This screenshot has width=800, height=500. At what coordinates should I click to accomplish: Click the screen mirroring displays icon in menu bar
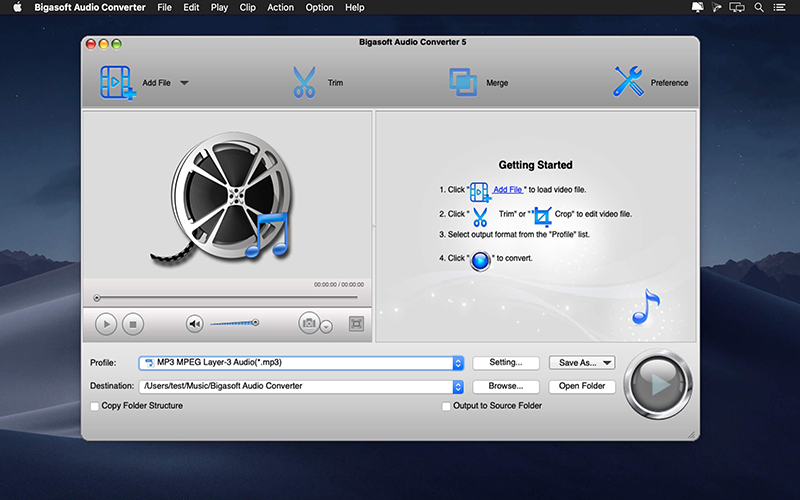coord(737,7)
